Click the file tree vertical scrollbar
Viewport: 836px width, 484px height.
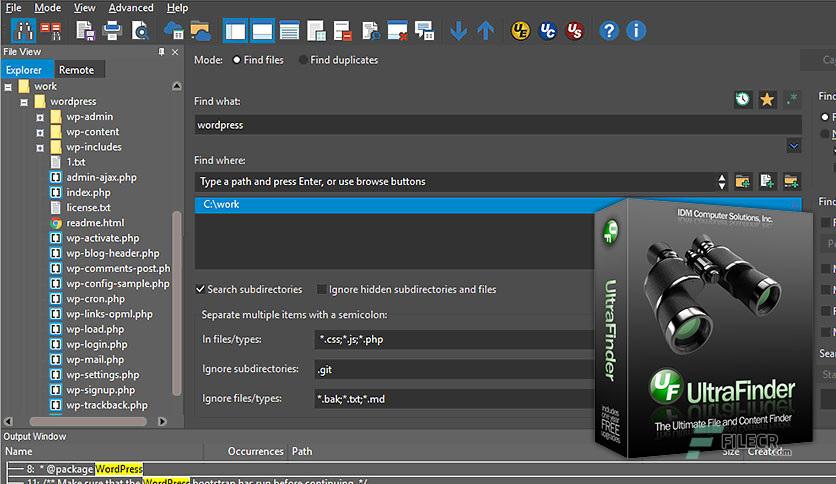point(176,303)
